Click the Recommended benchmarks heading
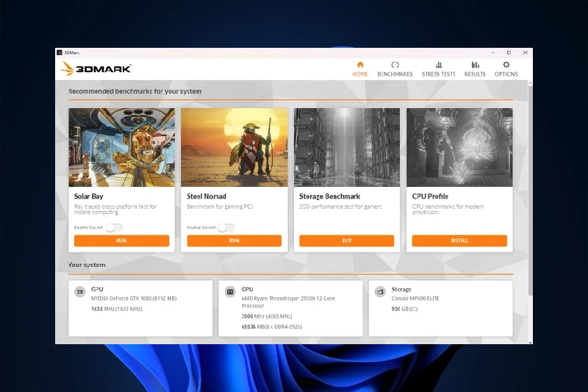588x392 pixels. tap(135, 91)
